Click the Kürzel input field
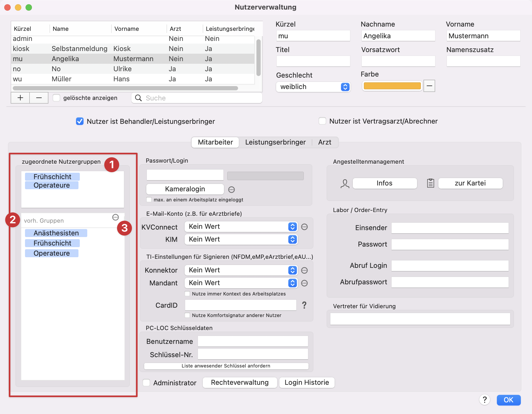This screenshot has height=414, width=532. click(313, 36)
